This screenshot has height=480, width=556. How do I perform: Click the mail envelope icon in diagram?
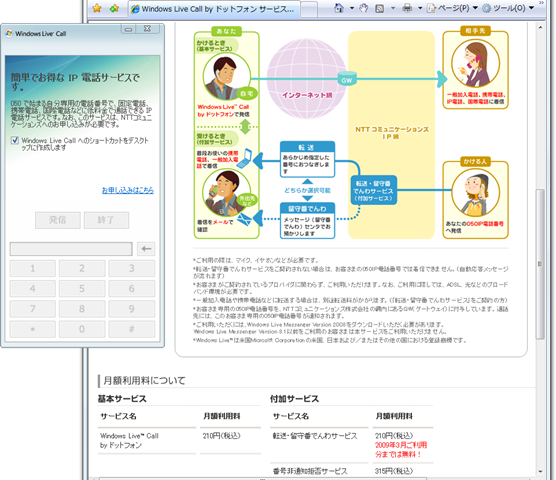[244, 220]
